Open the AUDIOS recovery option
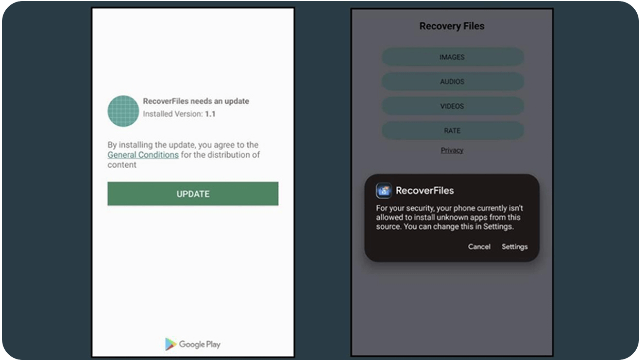 tap(452, 81)
